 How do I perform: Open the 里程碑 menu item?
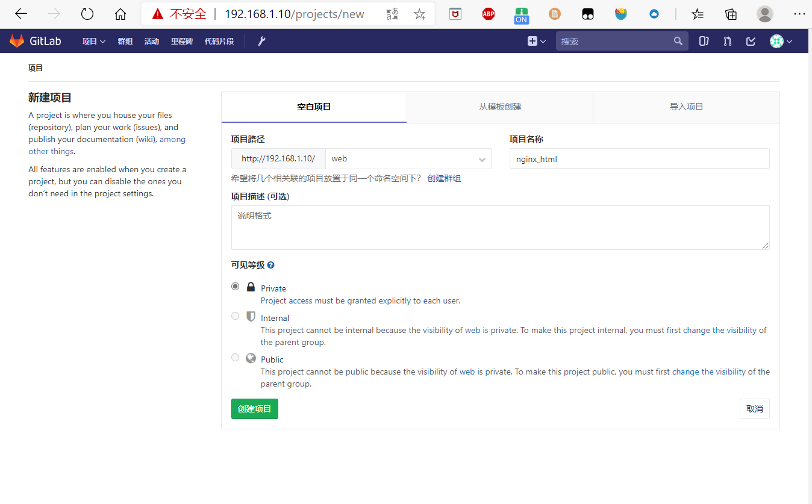[x=182, y=41]
